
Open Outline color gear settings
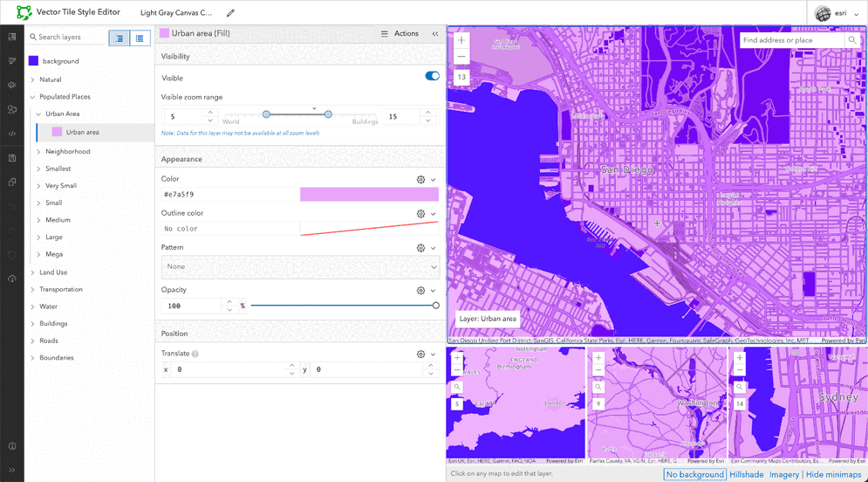pos(420,214)
